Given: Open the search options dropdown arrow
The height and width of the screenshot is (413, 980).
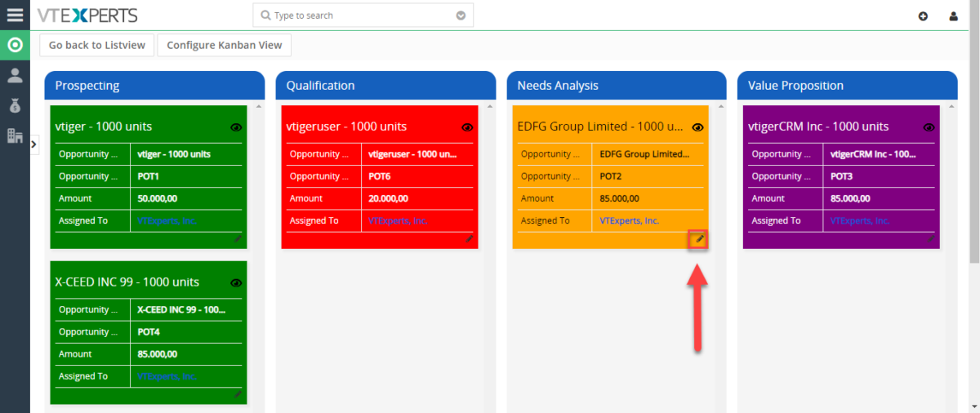Looking at the screenshot, I should [x=461, y=16].
